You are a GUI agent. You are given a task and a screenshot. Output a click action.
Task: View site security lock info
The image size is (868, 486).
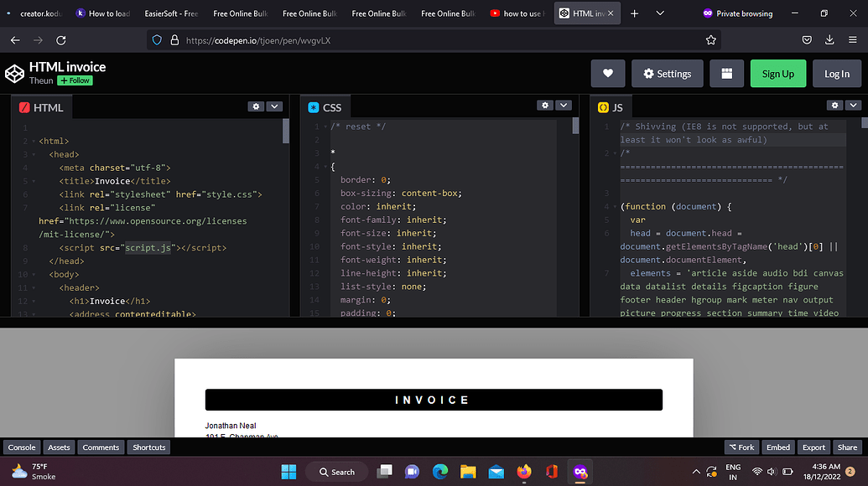(x=174, y=40)
